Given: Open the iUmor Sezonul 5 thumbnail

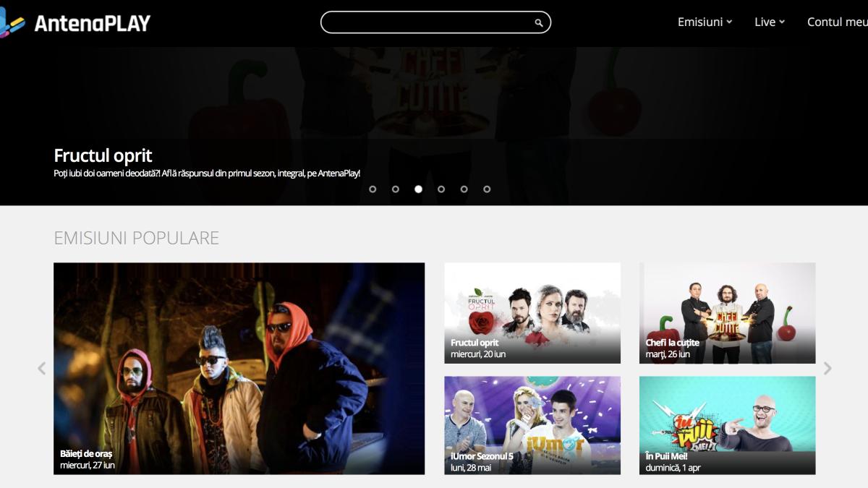Looking at the screenshot, I should tap(532, 425).
